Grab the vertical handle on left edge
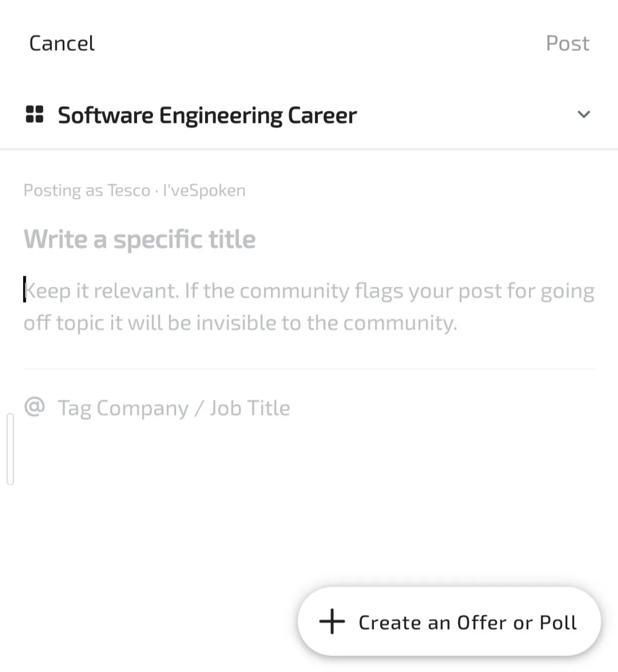Viewport: 618px width, 672px height. (10, 449)
